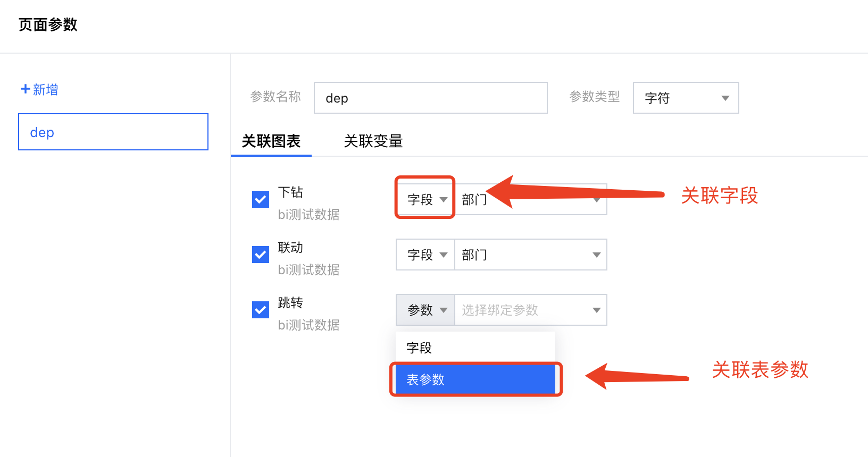Click the 参数名称 input field
The width and height of the screenshot is (868, 457).
(430, 98)
